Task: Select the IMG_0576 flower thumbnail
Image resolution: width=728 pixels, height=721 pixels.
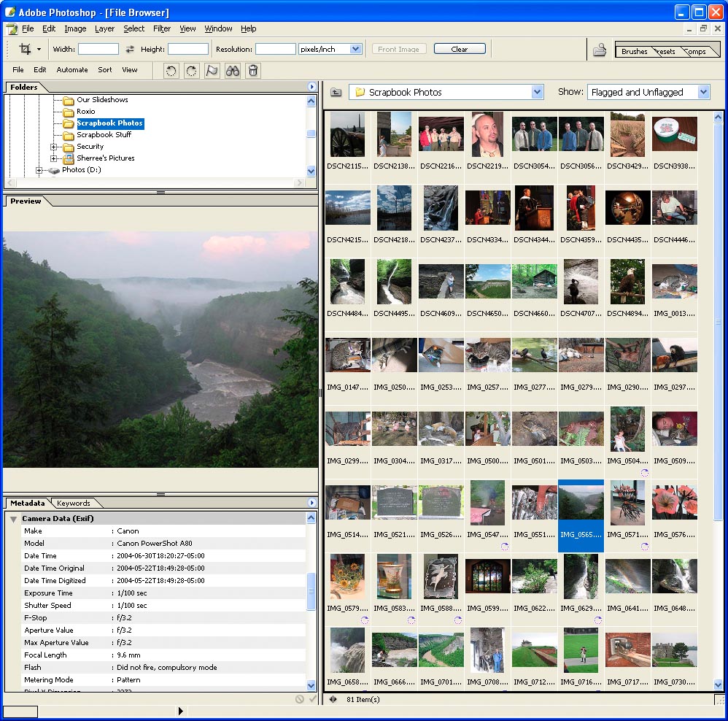Action: pyautogui.click(x=674, y=504)
